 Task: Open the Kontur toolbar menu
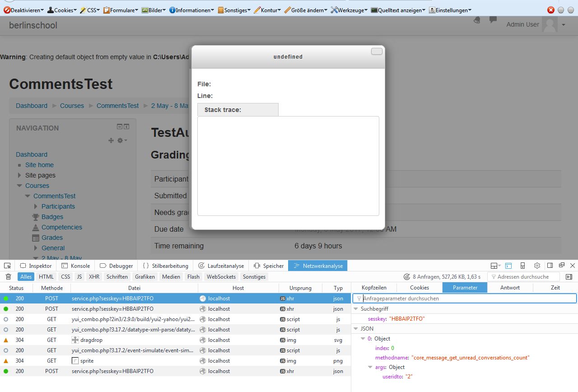(267, 10)
